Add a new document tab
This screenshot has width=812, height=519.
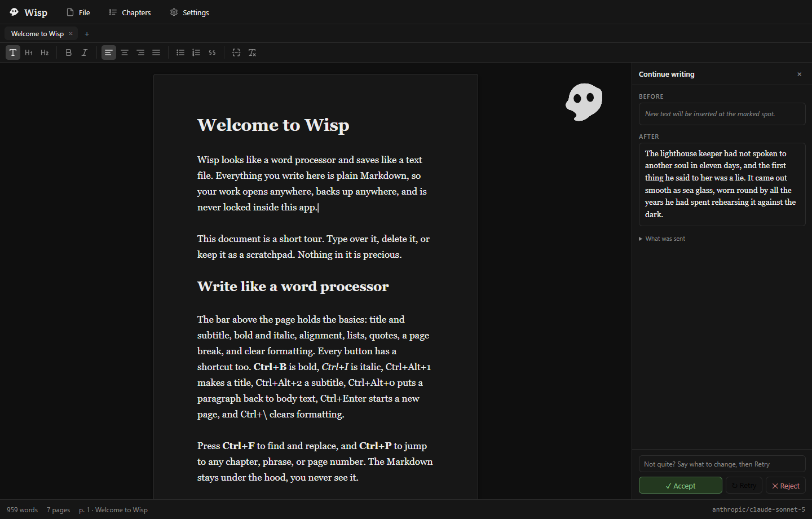click(87, 34)
